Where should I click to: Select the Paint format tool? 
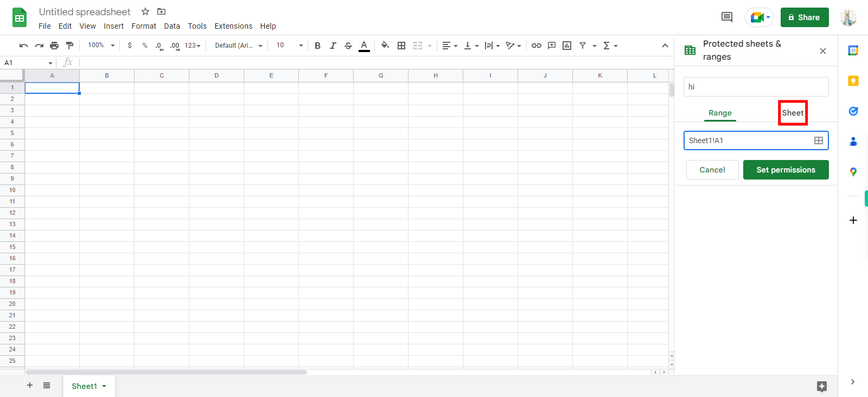pyautogui.click(x=69, y=46)
